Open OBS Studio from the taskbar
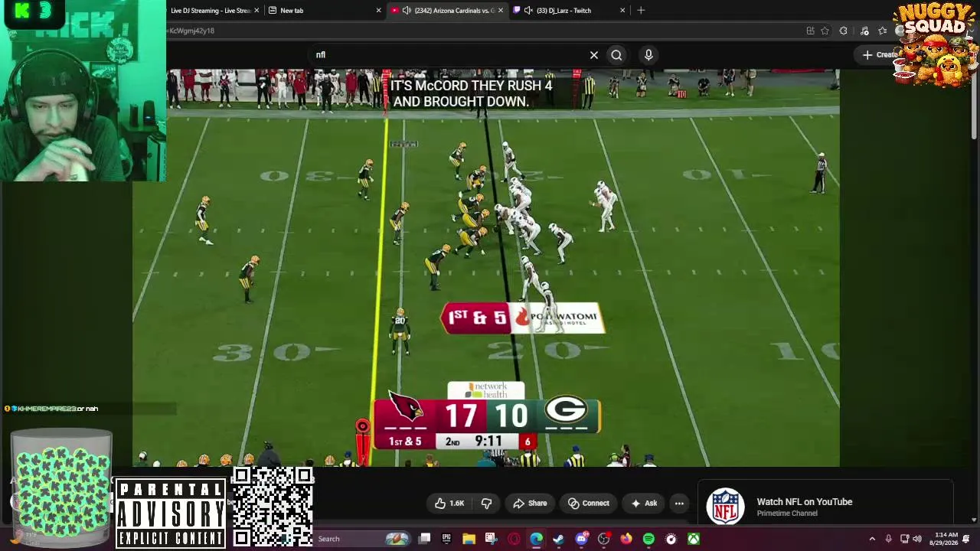 [x=603, y=539]
